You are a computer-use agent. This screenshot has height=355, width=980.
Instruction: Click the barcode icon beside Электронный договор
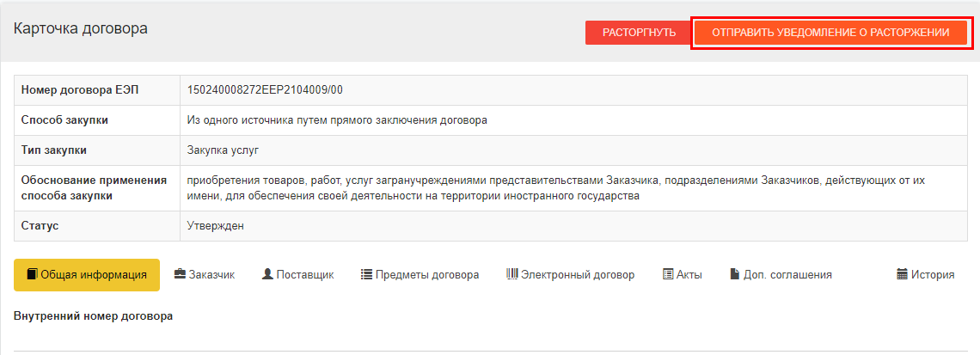(x=512, y=274)
